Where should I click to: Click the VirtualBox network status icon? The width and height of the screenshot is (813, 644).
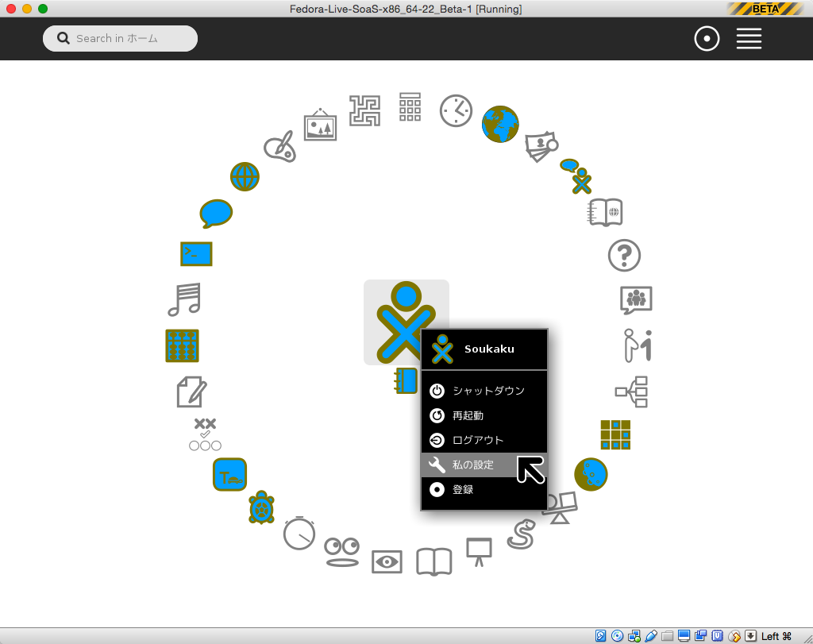click(634, 636)
